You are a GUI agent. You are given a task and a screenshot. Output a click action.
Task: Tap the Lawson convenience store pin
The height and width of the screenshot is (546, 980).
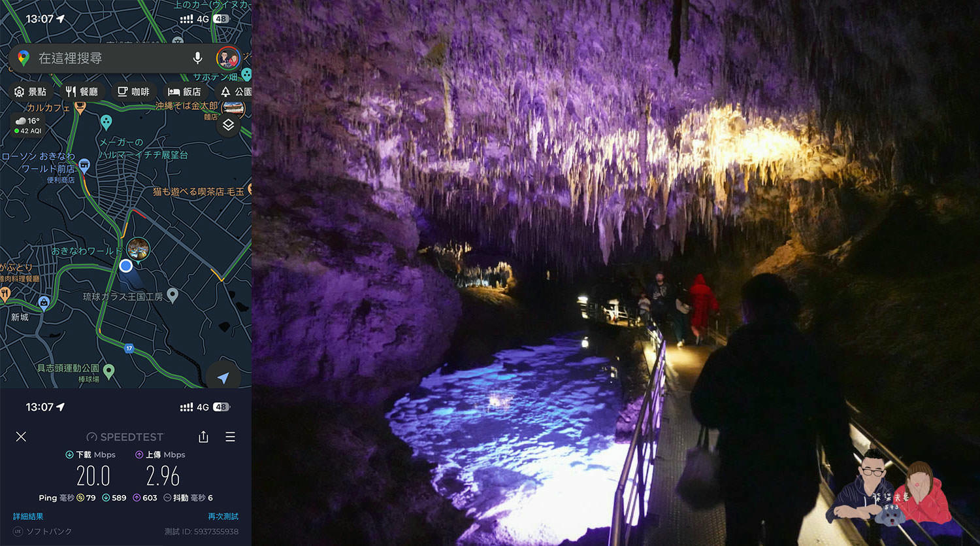pyautogui.click(x=84, y=167)
